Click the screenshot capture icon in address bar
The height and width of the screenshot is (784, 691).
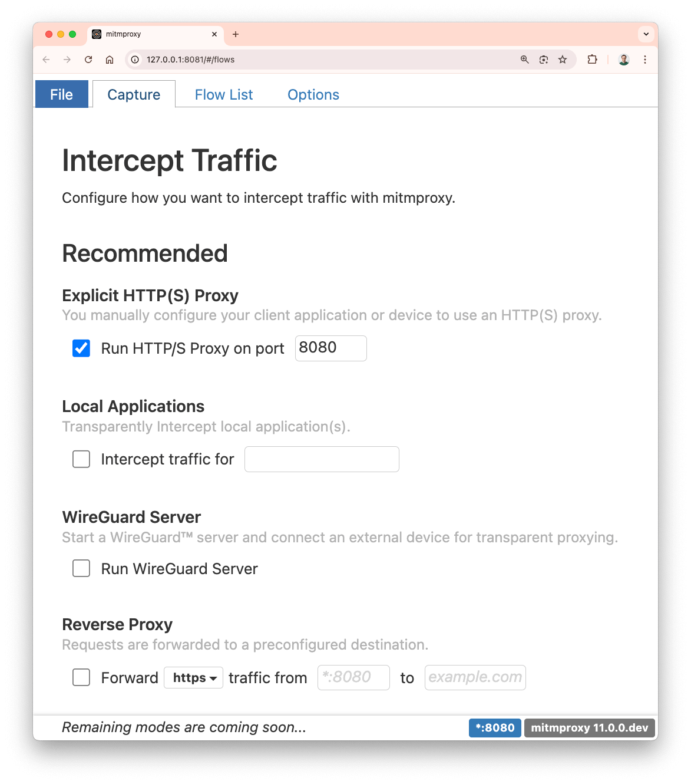(x=544, y=60)
